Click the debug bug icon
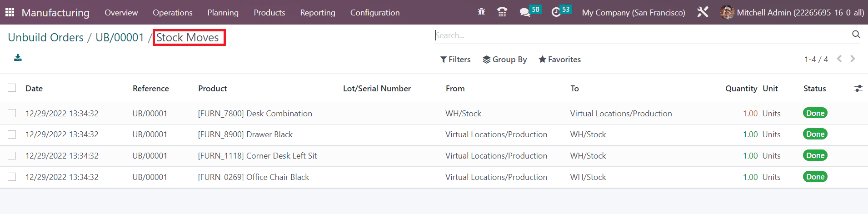The height and width of the screenshot is (214, 868). tap(481, 12)
